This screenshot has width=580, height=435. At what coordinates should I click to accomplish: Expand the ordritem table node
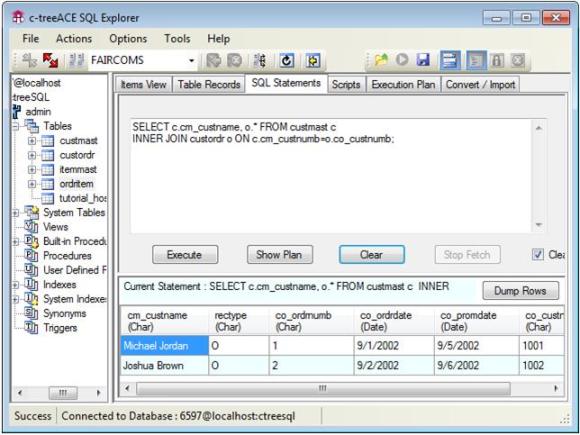tap(32, 184)
